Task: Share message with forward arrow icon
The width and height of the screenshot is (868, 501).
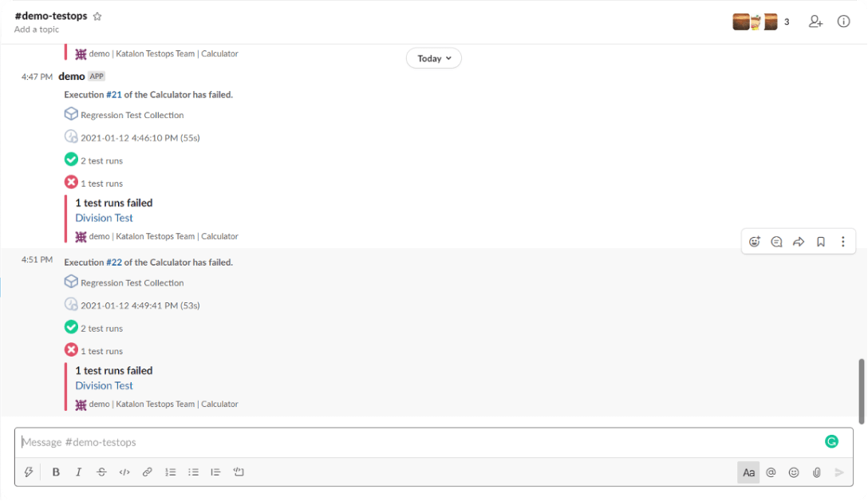Action: tap(799, 242)
